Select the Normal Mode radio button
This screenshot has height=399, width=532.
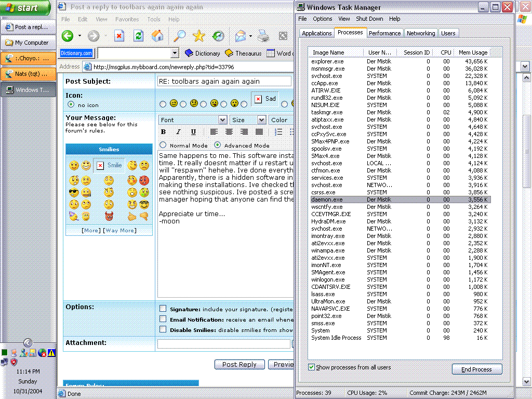tap(163, 145)
